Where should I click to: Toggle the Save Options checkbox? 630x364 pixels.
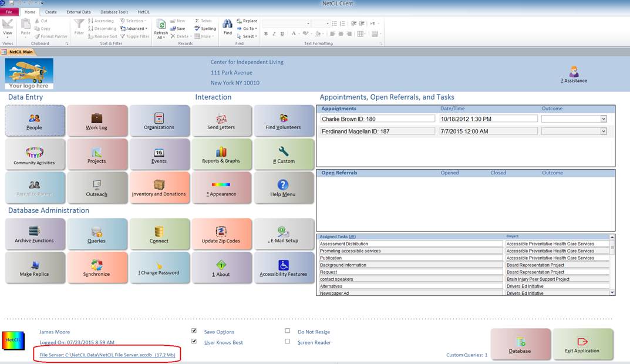pyautogui.click(x=194, y=331)
